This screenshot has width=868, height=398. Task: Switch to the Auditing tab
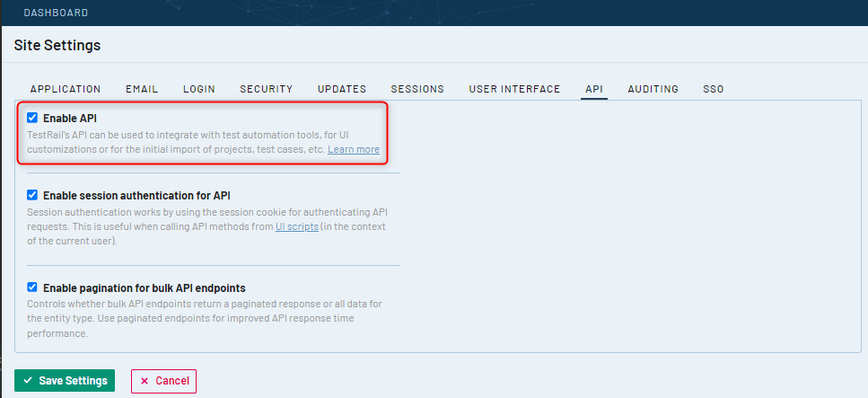[653, 89]
